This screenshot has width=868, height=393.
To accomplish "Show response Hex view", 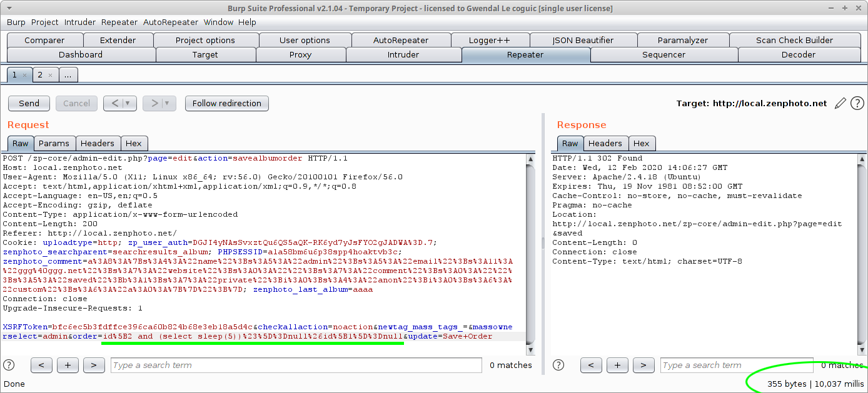I will (642, 143).
